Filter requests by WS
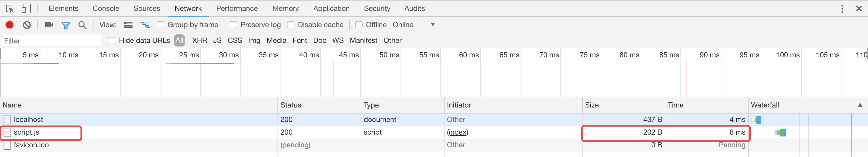Image resolution: width=868 pixels, height=157 pixels. click(338, 40)
